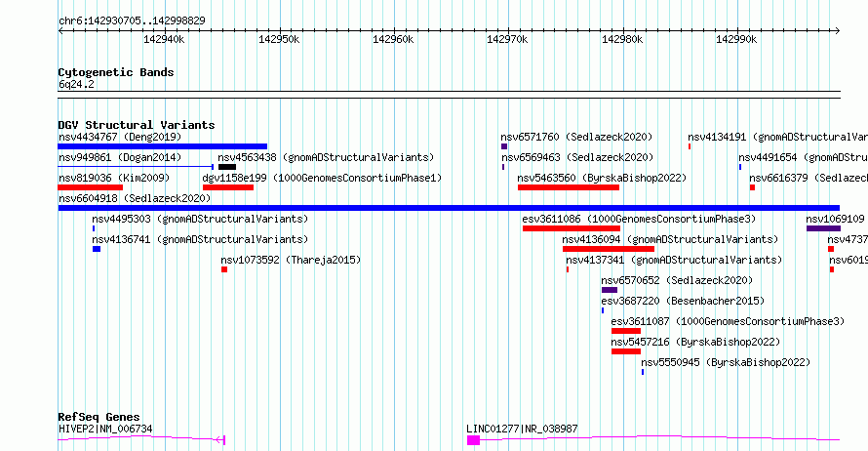Open nsv4136094 (gnomADStructuralVariants) label

point(670,239)
